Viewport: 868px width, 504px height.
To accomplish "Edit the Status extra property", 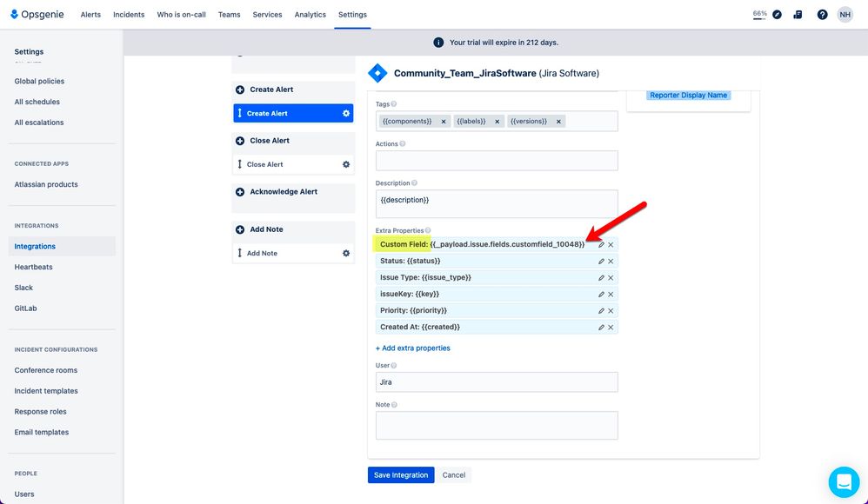I will pos(601,262).
